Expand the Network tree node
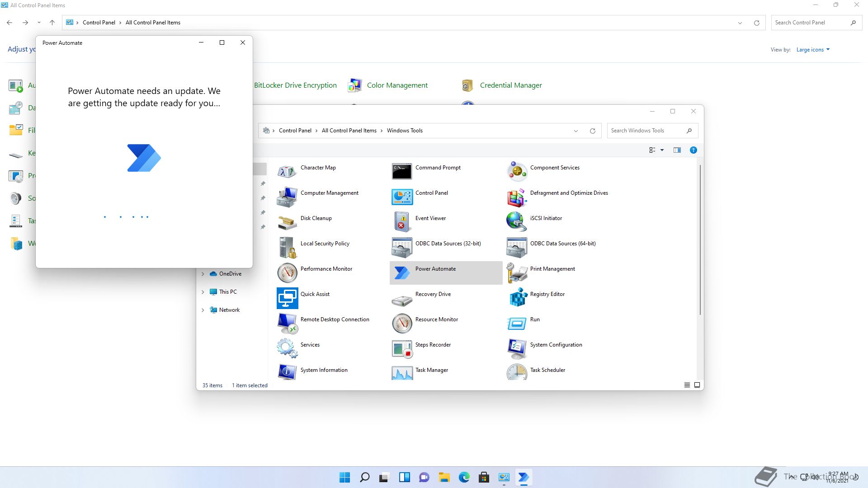Image resolution: width=868 pixels, height=488 pixels. click(203, 310)
